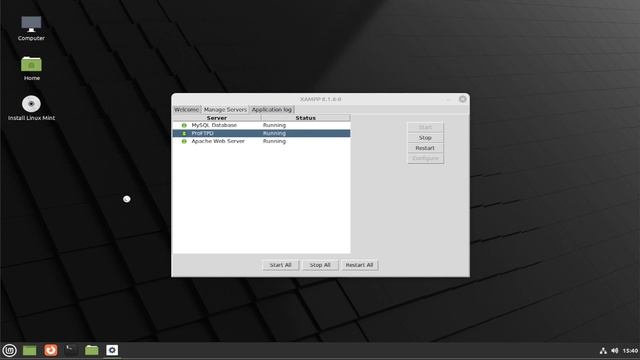Launch Firefox from the taskbar
Image resolution: width=640 pixels, height=360 pixels.
point(51,350)
